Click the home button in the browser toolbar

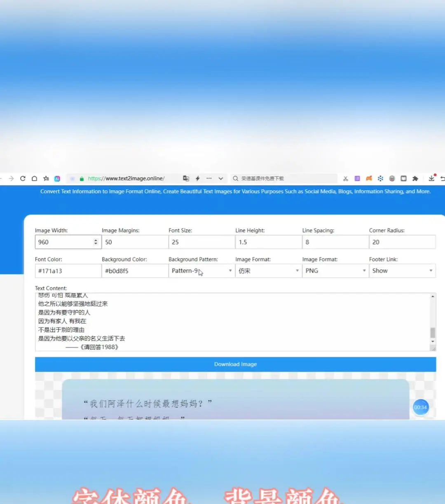click(34, 178)
